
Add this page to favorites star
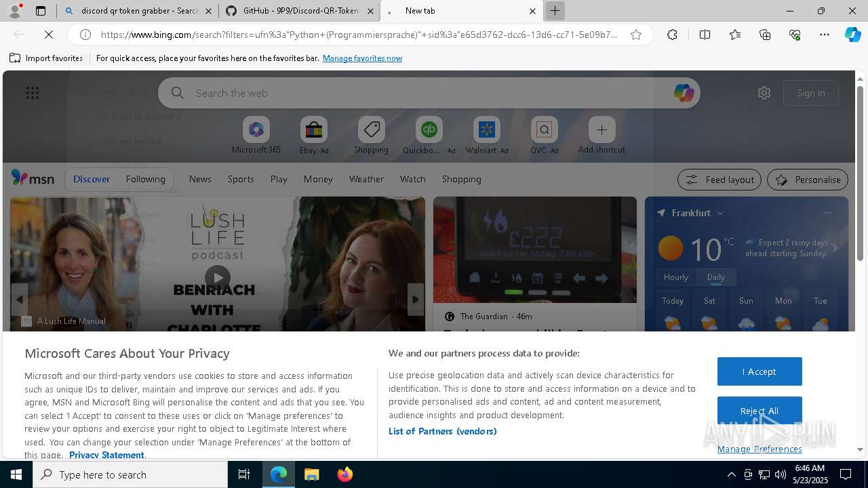pyautogui.click(x=636, y=35)
